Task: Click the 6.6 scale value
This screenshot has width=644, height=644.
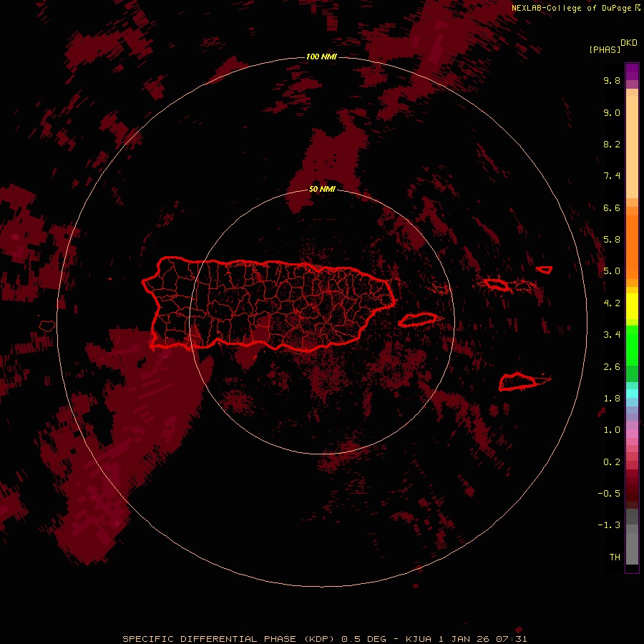Action: pos(612,208)
